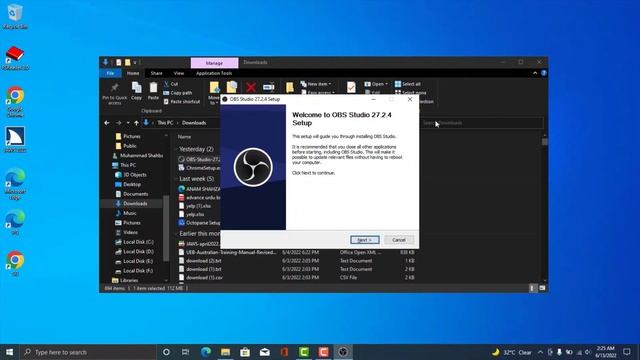This screenshot has width=640, height=360.
Task: Open Music in navigation pane
Action: click(x=126, y=213)
